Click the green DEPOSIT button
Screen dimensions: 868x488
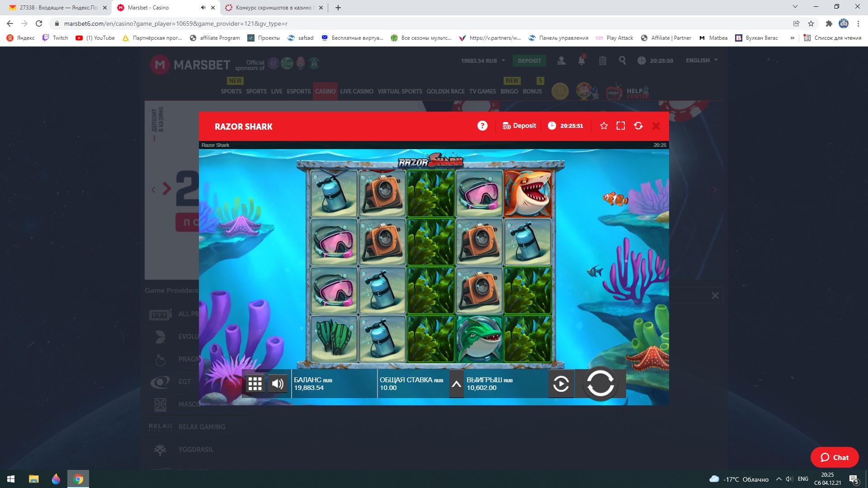pyautogui.click(x=529, y=61)
